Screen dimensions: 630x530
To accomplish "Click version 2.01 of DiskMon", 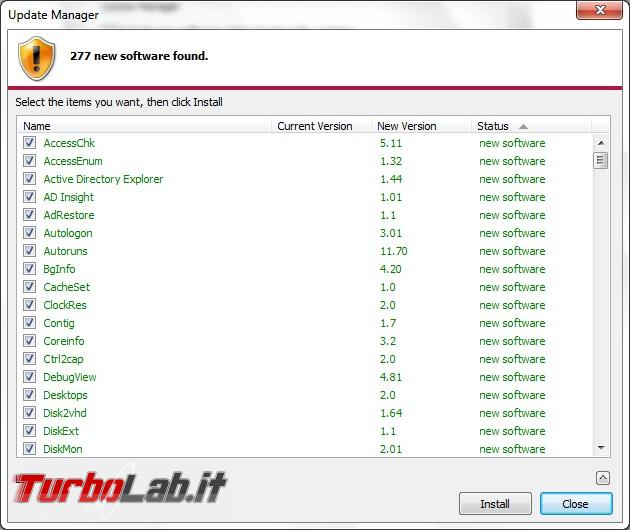I will 391,449.
